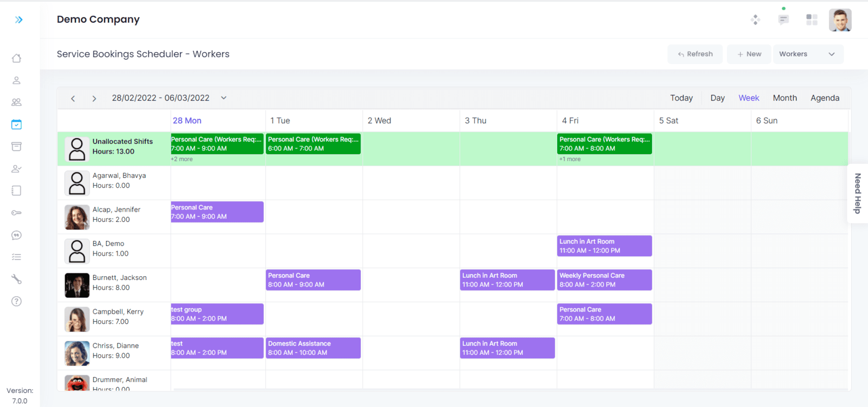
Task: Open Jennifer Alcap's Personal Care shift
Action: 217,212
